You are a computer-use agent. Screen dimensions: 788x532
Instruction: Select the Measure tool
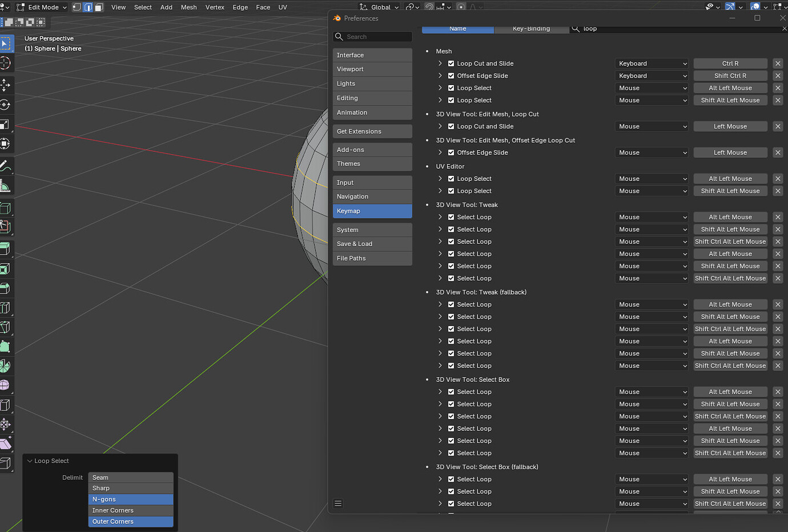coord(6,186)
